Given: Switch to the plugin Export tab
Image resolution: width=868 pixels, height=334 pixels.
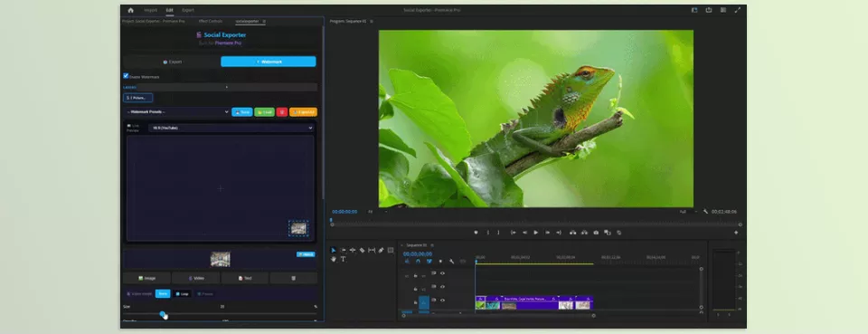Looking at the screenshot, I should tap(172, 62).
